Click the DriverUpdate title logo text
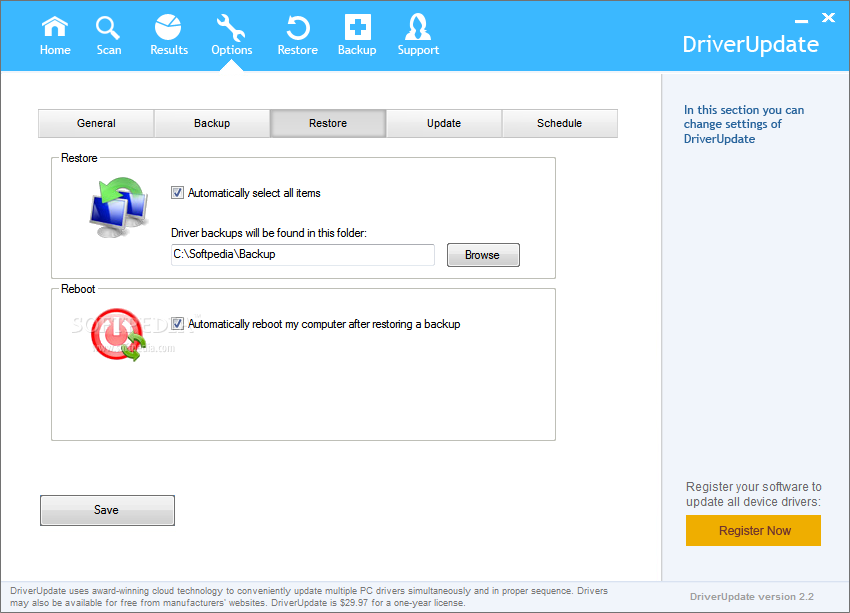850x613 pixels. 750,44
